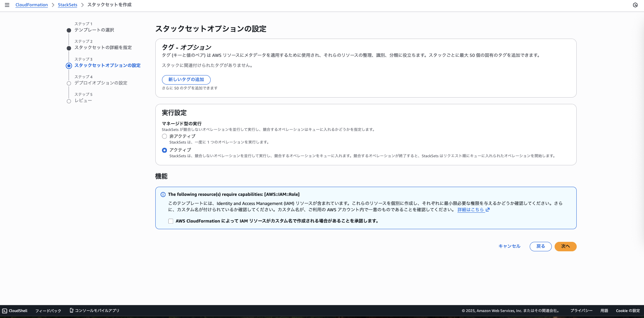Screen dimensions: 644x318
Task: Click the キャンセル link
Action: coord(509,246)
